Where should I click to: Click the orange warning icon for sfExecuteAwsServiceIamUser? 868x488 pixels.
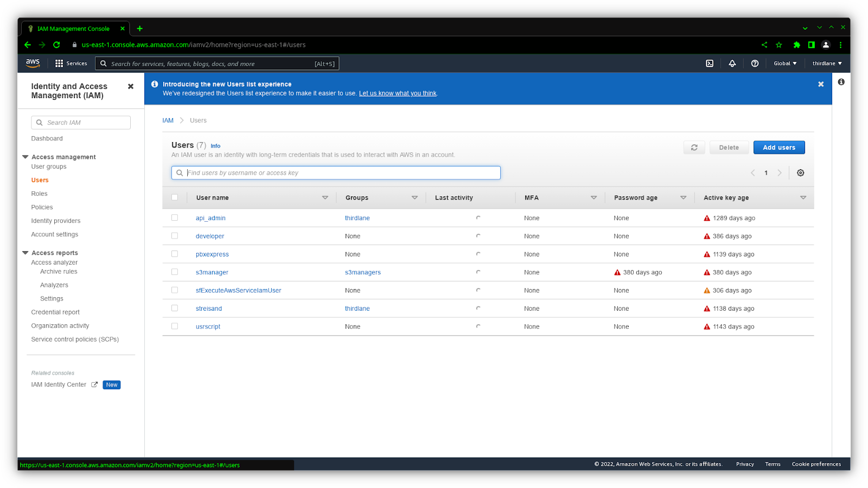[707, 291]
